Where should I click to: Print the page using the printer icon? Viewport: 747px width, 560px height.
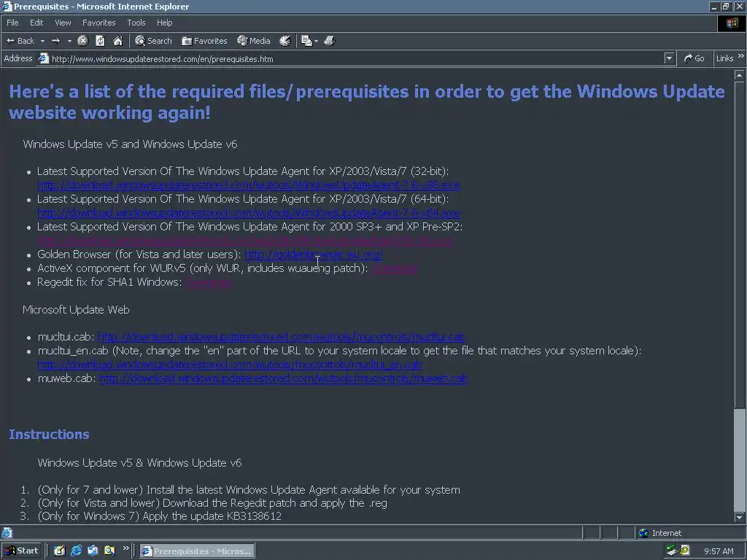[330, 41]
